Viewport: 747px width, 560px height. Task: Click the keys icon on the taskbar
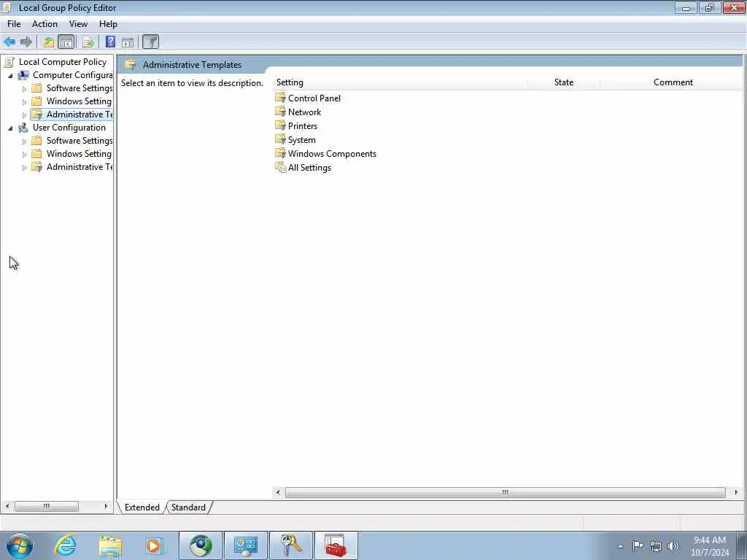click(291, 545)
